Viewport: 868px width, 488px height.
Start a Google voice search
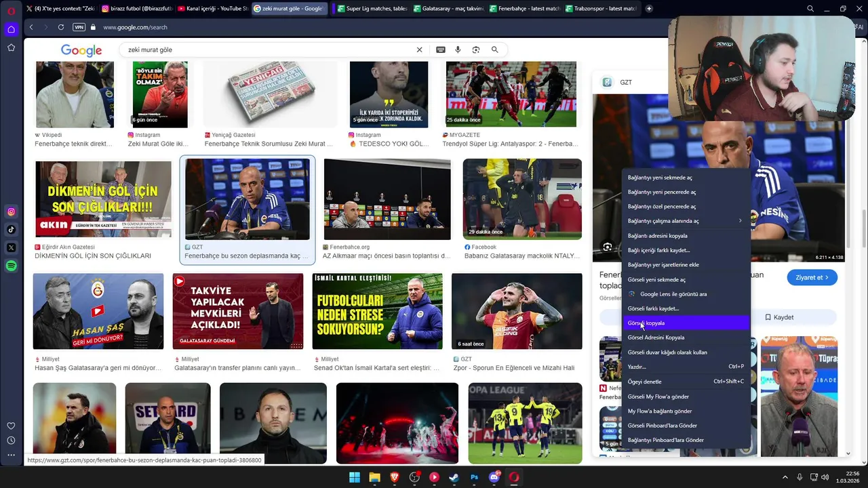click(x=458, y=49)
